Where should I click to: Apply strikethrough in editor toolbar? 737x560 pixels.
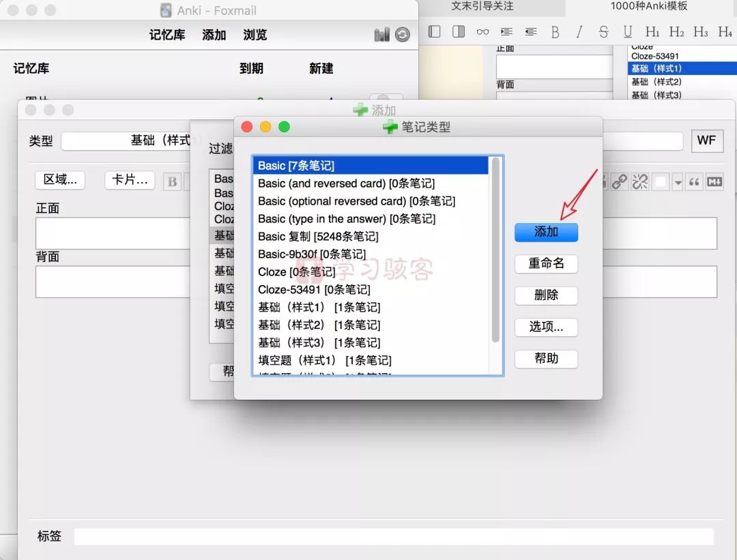pos(603,32)
